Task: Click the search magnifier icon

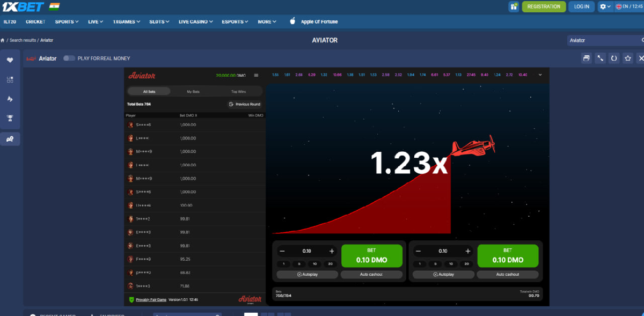Action: (x=642, y=40)
